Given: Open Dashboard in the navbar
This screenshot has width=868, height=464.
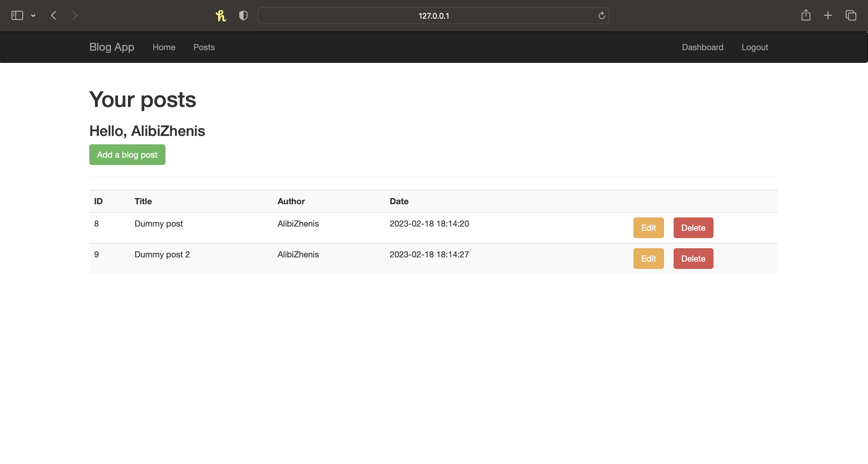Looking at the screenshot, I should [703, 47].
